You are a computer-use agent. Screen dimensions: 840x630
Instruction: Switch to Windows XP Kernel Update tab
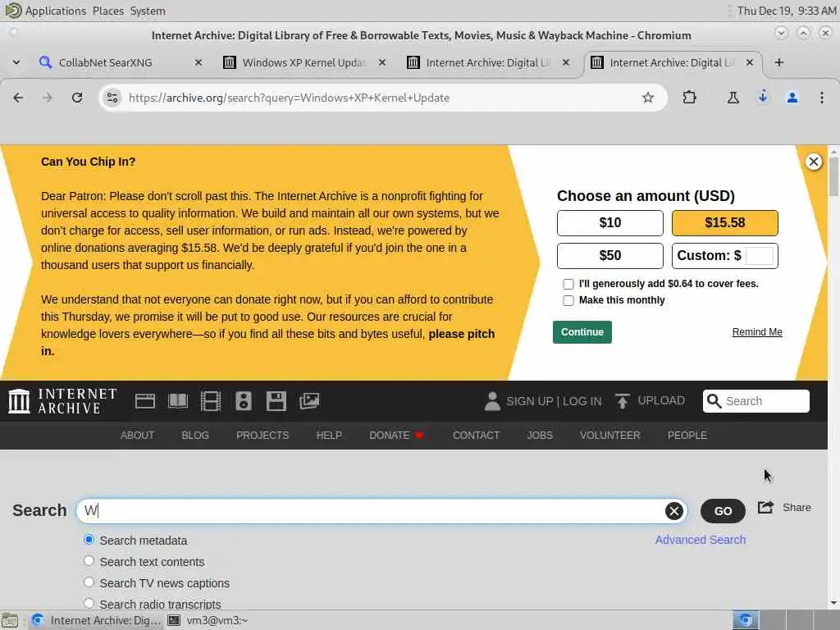tap(304, 62)
